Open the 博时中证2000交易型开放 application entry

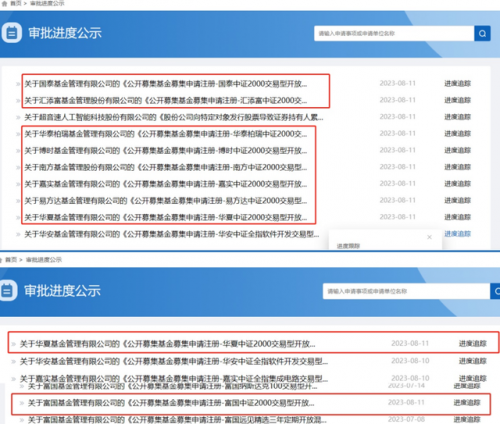pos(166,150)
